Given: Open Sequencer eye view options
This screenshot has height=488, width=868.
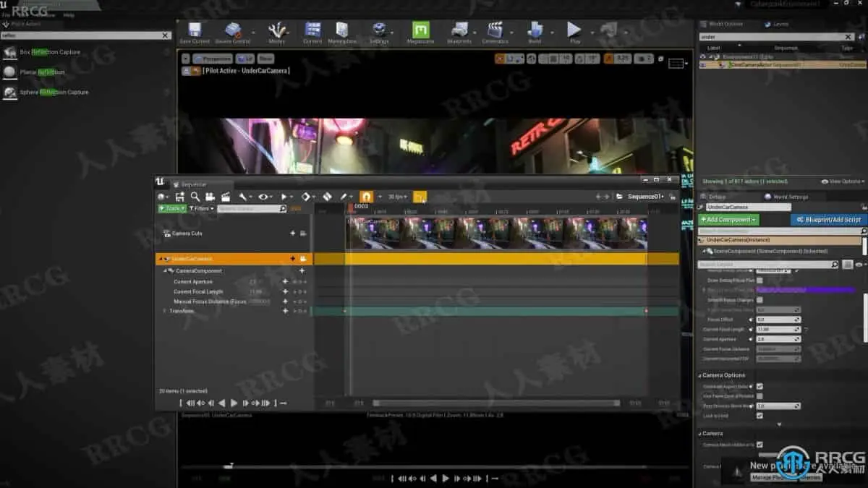Looking at the screenshot, I should pyautogui.click(x=264, y=197).
